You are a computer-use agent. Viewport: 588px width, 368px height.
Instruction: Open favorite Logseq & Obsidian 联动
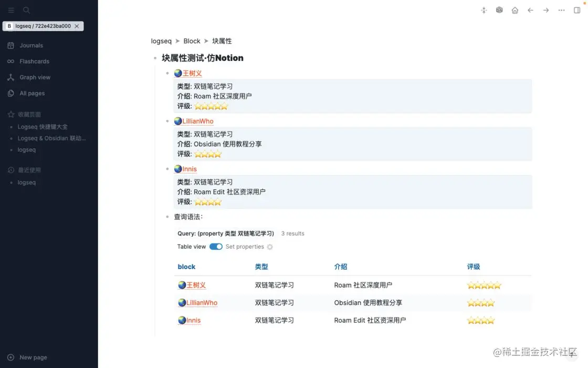(52, 138)
